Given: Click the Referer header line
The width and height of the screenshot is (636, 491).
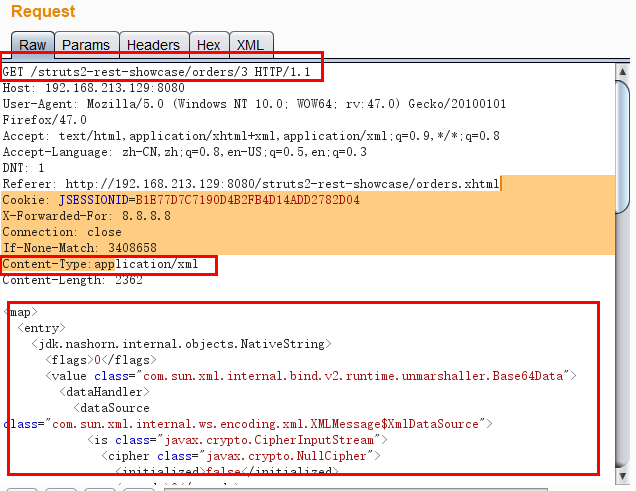Looking at the screenshot, I should [x=251, y=184].
